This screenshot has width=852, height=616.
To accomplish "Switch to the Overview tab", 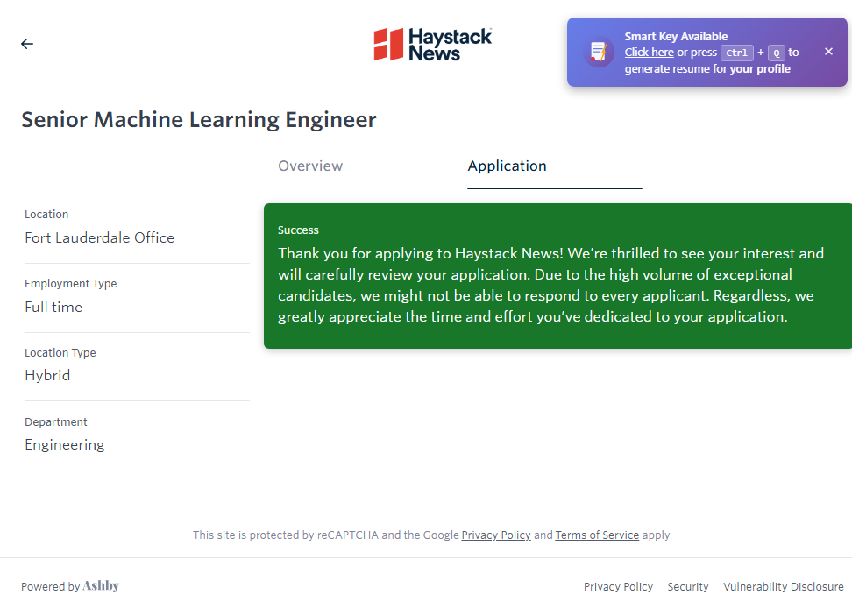I will pyautogui.click(x=310, y=166).
